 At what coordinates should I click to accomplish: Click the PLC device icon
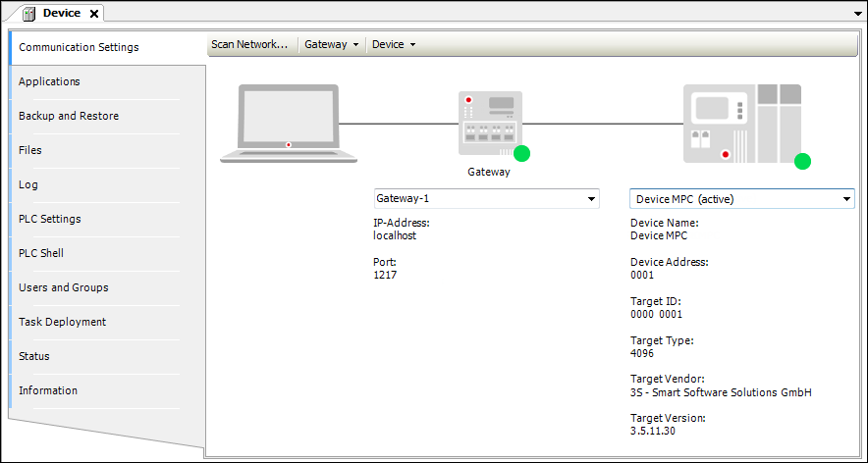click(x=741, y=123)
